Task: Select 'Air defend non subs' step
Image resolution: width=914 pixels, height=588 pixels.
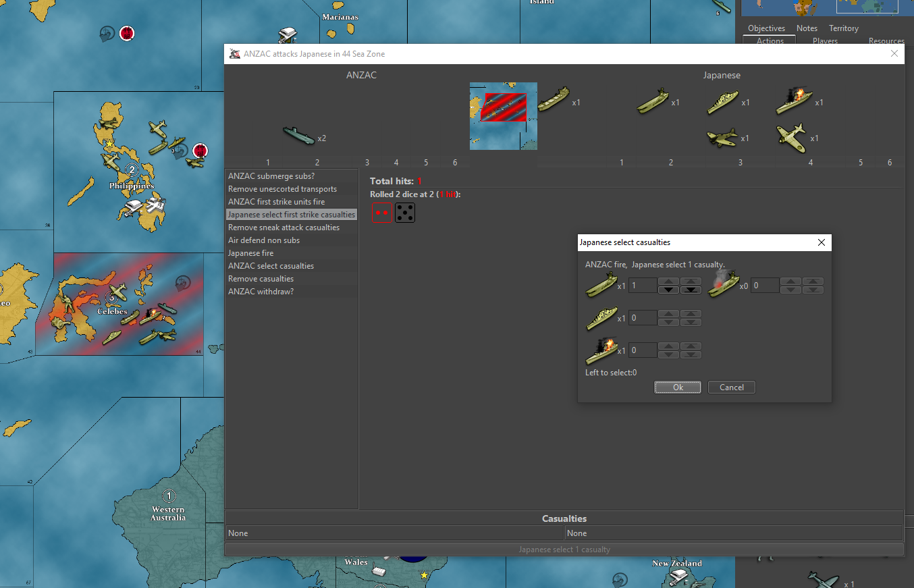Action: [291, 240]
